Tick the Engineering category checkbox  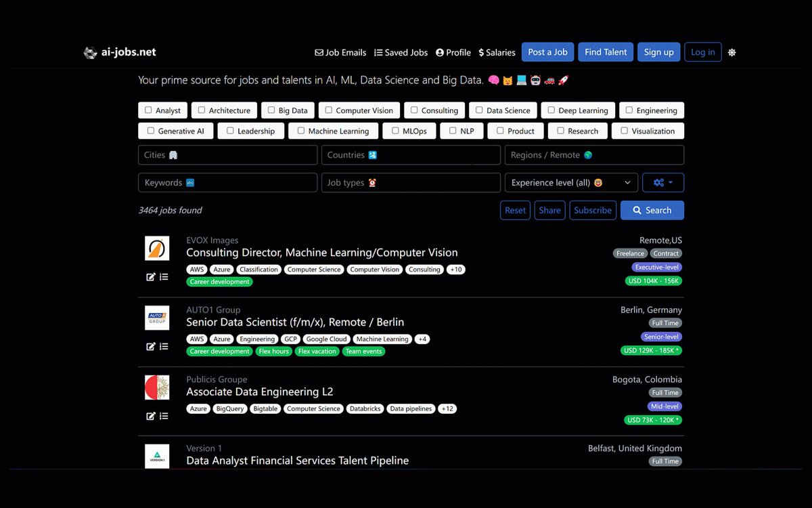tap(629, 110)
